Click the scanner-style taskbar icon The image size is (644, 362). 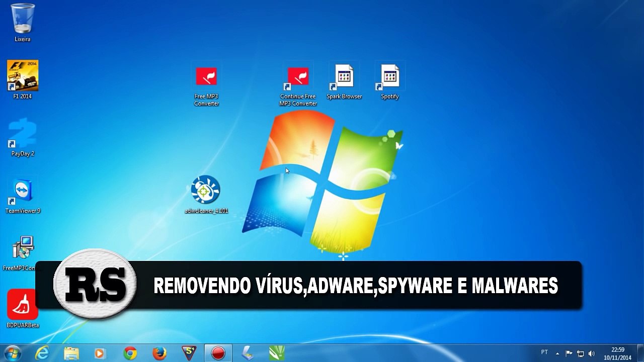click(x=248, y=353)
